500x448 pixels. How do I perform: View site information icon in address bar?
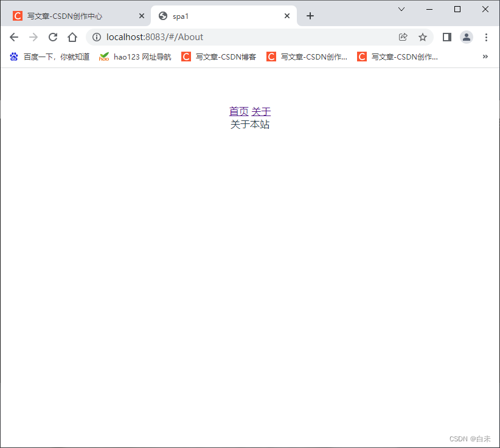point(97,37)
